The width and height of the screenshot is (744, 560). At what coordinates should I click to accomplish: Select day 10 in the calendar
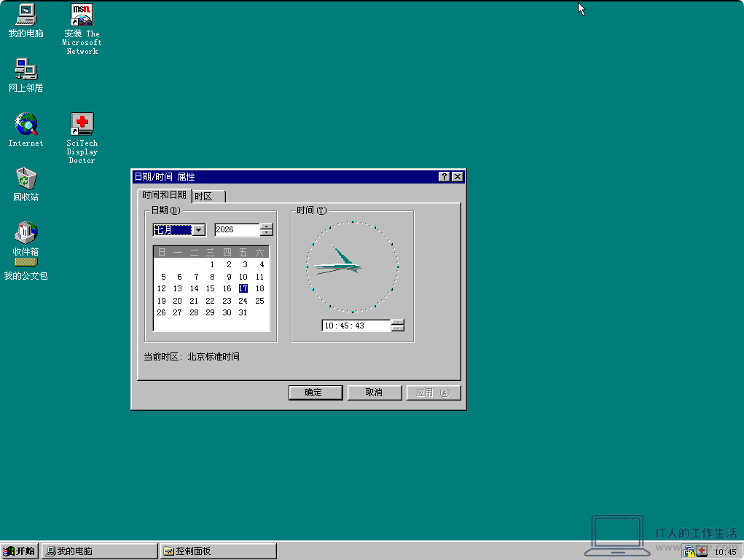pyautogui.click(x=243, y=277)
